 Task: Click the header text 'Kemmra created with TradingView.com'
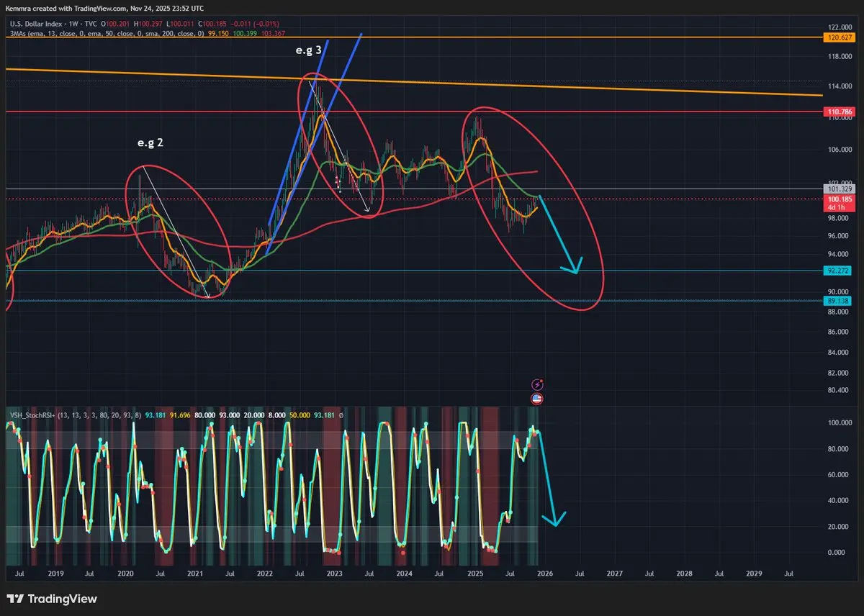[x=65, y=8]
